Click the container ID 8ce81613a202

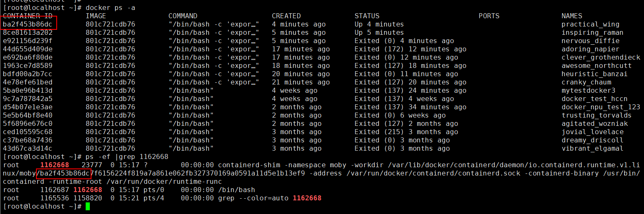click(28, 33)
